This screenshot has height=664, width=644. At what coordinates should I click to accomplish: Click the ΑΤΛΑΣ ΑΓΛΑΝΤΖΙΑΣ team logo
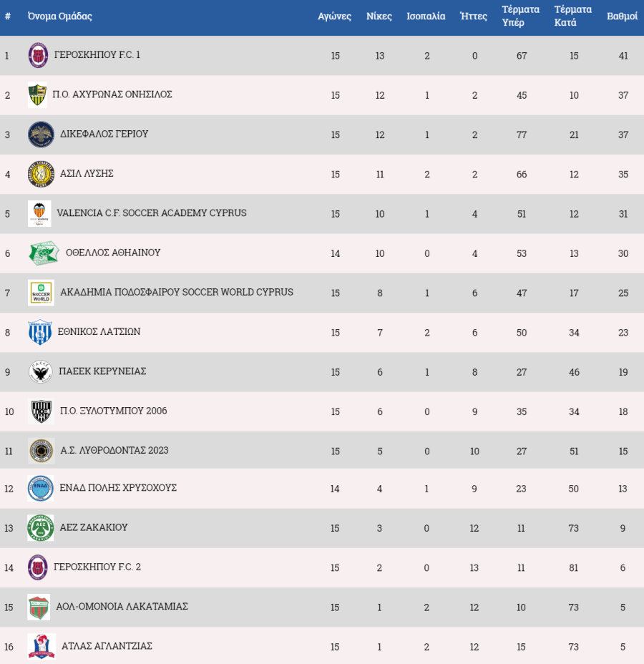(42, 647)
